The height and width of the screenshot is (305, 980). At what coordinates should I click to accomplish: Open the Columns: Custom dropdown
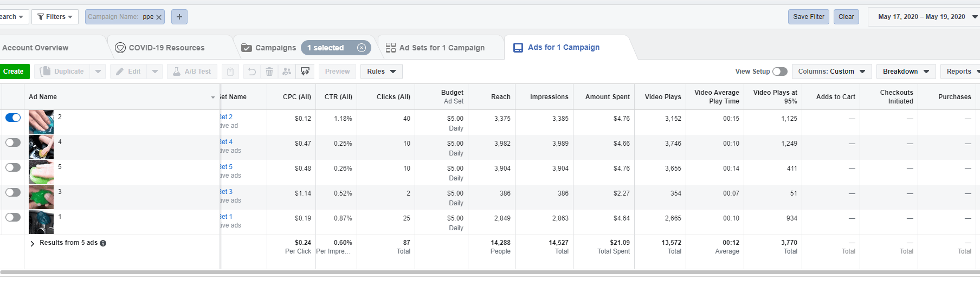coord(831,72)
